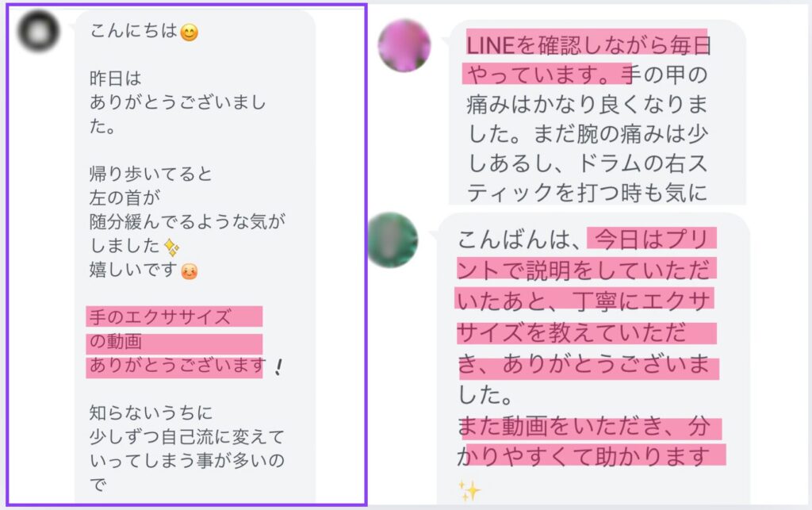Click the green blurred avatar
The height and width of the screenshot is (510, 812).
(x=392, y=240)
